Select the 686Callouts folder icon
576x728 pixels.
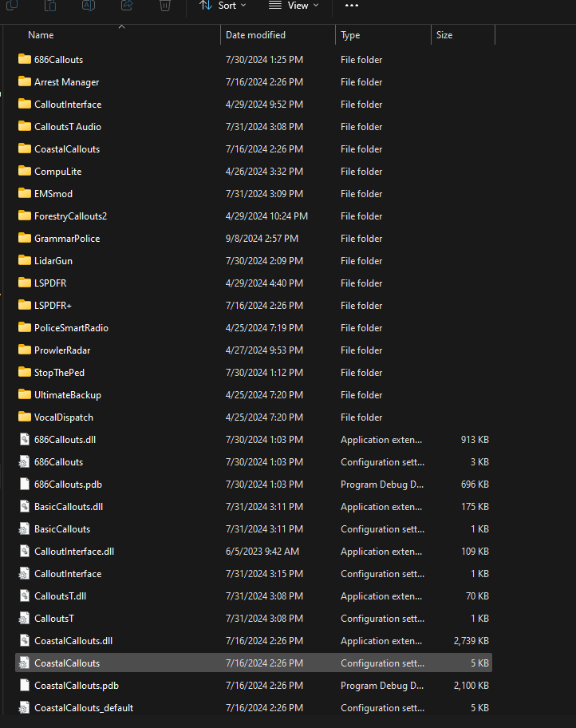[25, 59]
